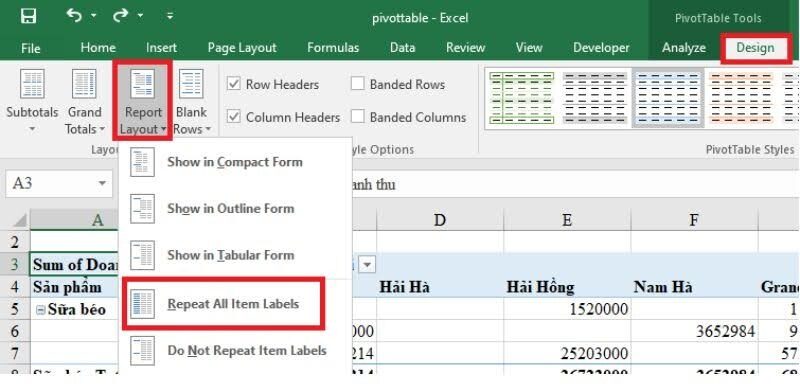Choose Show in Tabular Form

[235, 255]
